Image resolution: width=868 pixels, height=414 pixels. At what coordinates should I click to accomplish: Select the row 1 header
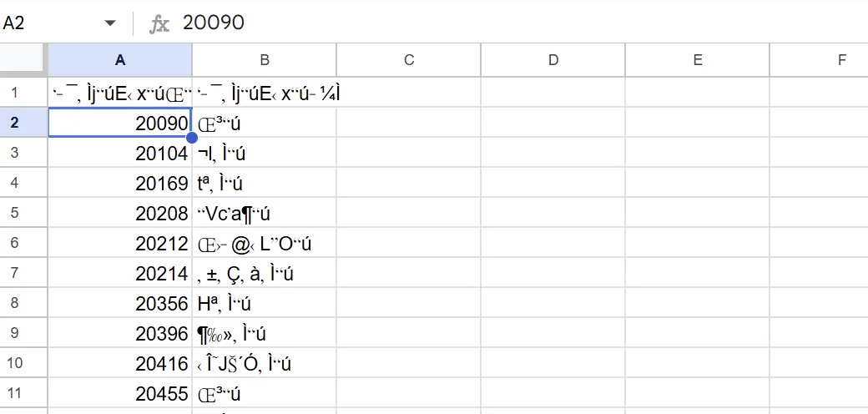click(23, 92)
